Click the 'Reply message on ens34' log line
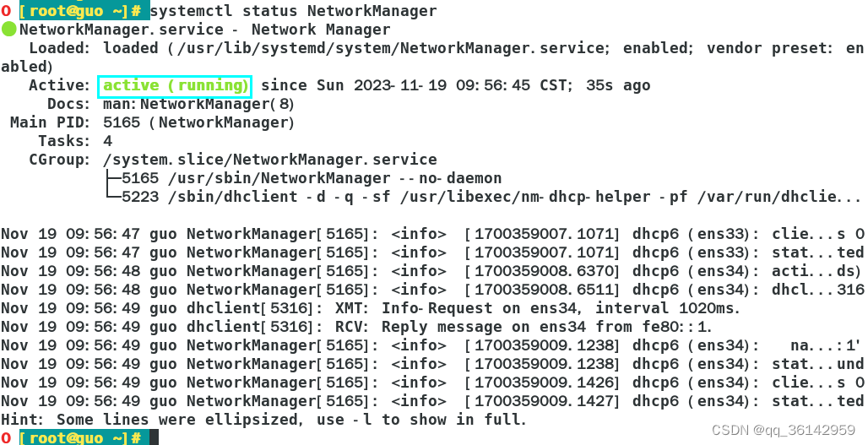Image resolution: width=868 pixels, height=445 pixels. click(356, 327)
